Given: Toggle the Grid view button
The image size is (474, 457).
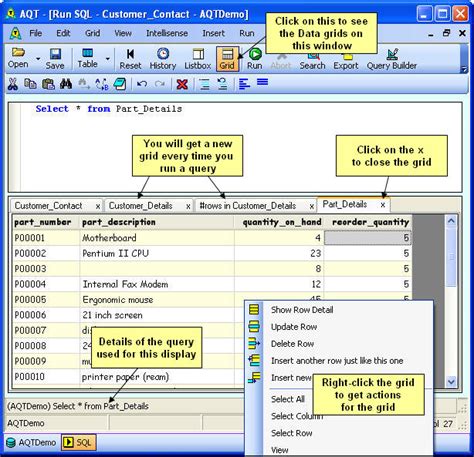Looking at the screenshot, I should point(227,59).
